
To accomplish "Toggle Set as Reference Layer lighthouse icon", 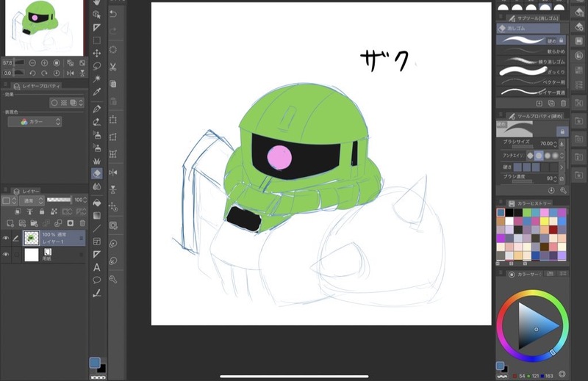I will [x=29, y=211].
